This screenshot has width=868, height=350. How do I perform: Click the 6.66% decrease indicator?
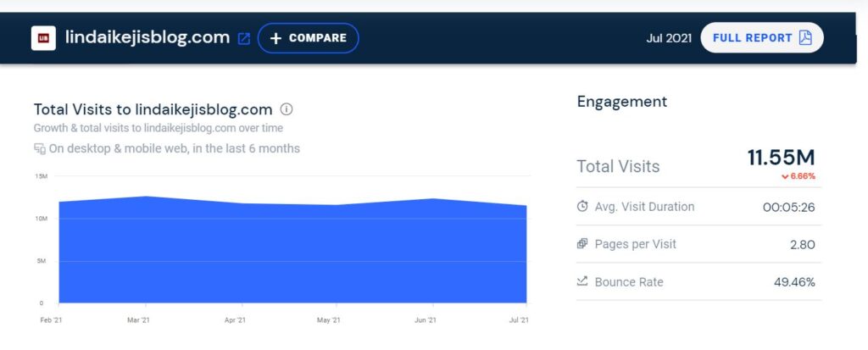tap(798, 176)
